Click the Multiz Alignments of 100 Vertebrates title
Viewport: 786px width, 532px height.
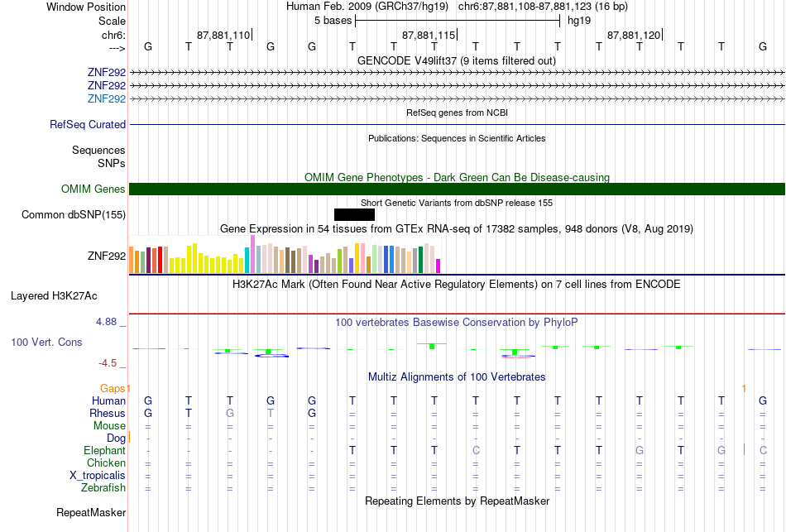[x=457, y=377]
